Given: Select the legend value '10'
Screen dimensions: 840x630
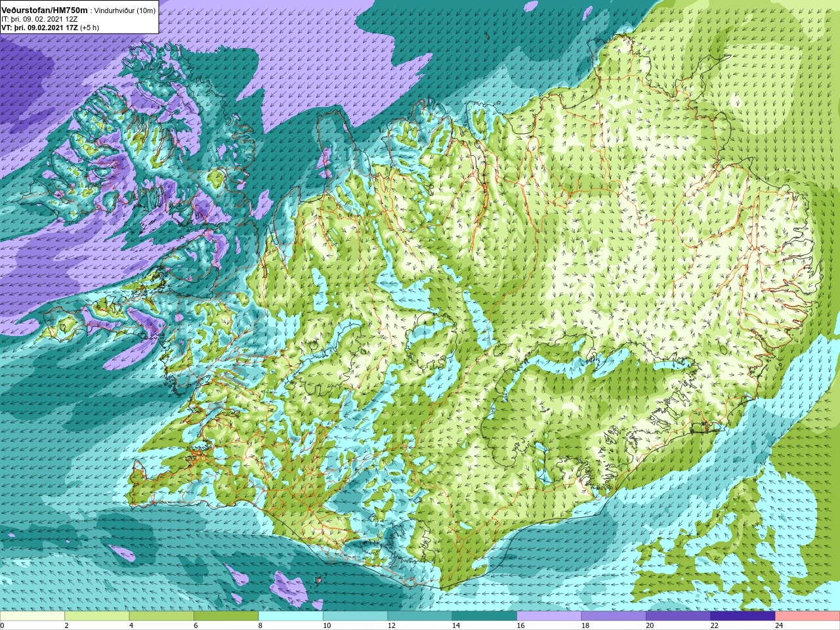Looking at the screenshot, I should pos(327,625).
